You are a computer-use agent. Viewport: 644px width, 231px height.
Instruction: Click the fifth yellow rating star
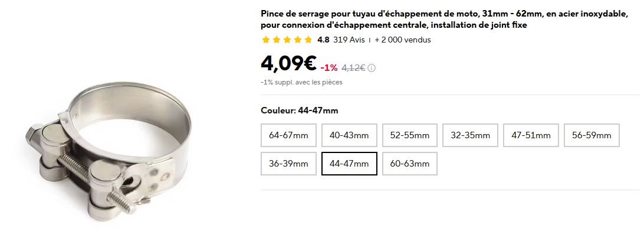(308, 40)
